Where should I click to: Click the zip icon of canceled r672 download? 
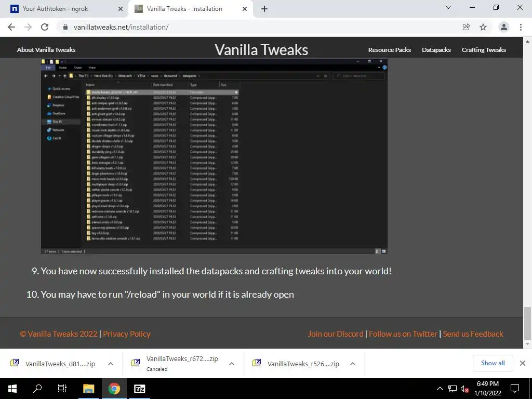(136, 363)
